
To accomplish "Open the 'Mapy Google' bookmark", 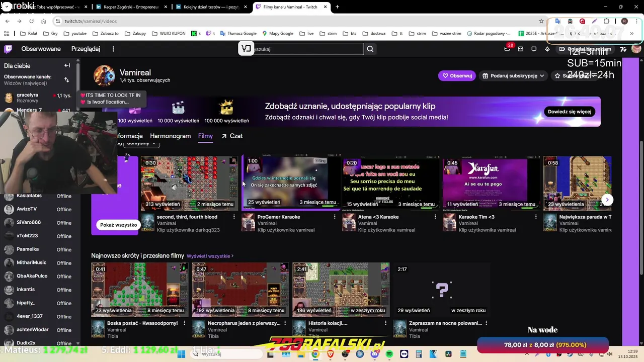I will pos(277,34).
